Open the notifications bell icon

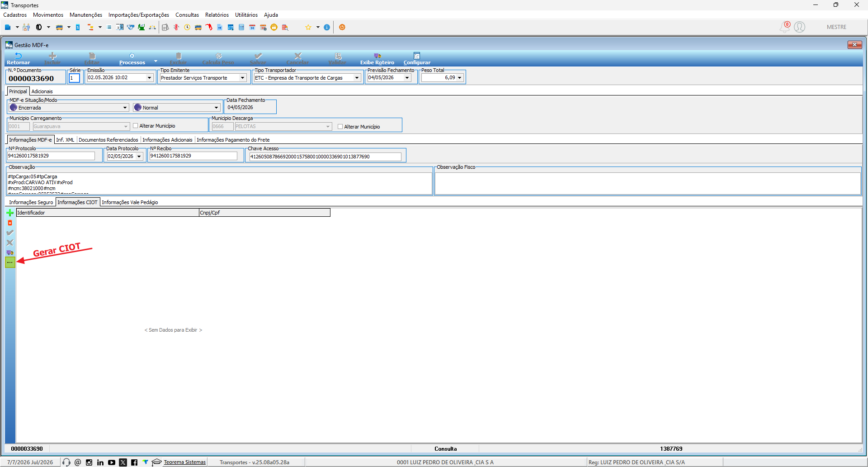pyautogui.click(x=785, y=27)
